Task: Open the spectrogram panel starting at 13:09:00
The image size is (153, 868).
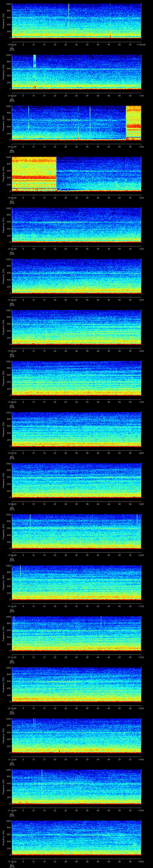Action: [x=76, y=531]
